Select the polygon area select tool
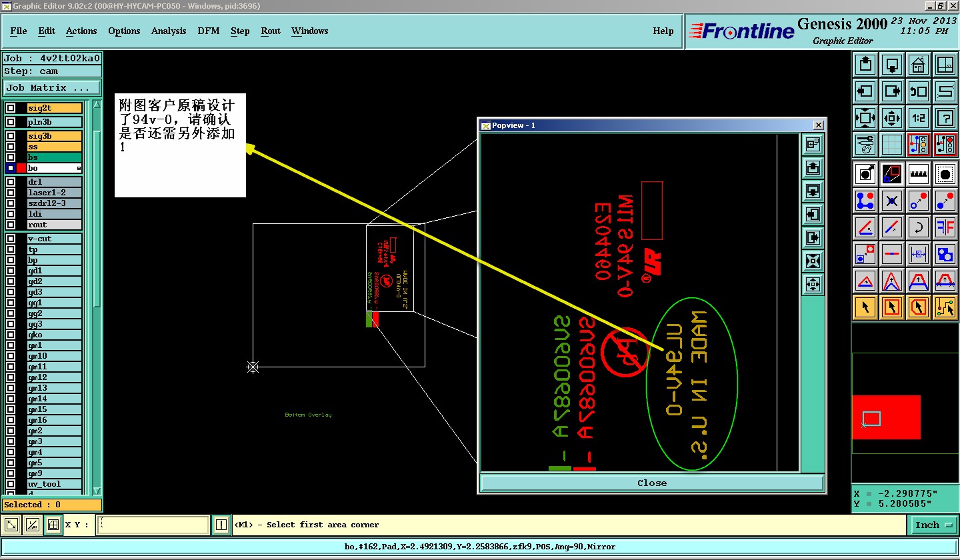Viewport: 960px width, 560px height. pyautogui.click(x=919, y=307)
